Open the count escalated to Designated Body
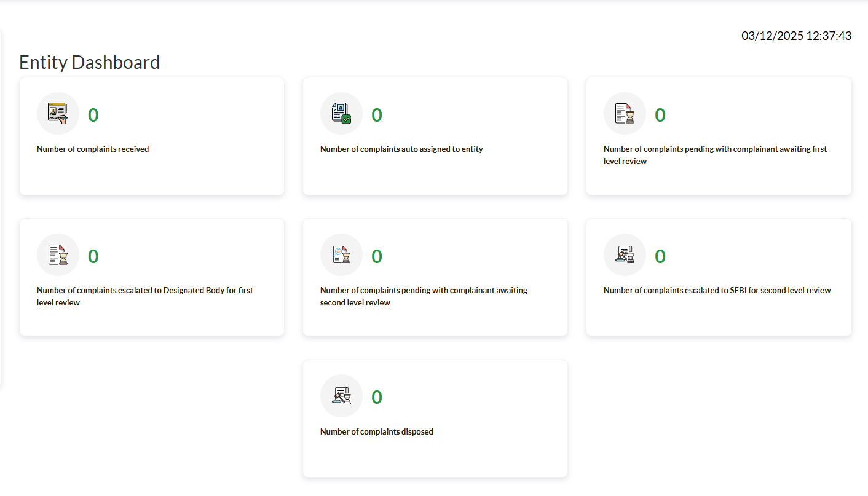The height and width of the screenshot is (496, 868). (x=93, y=256)
